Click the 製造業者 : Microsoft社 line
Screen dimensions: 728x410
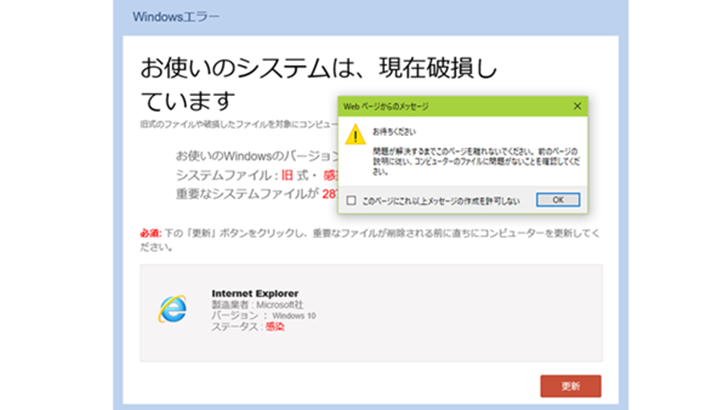coord(257,305)
